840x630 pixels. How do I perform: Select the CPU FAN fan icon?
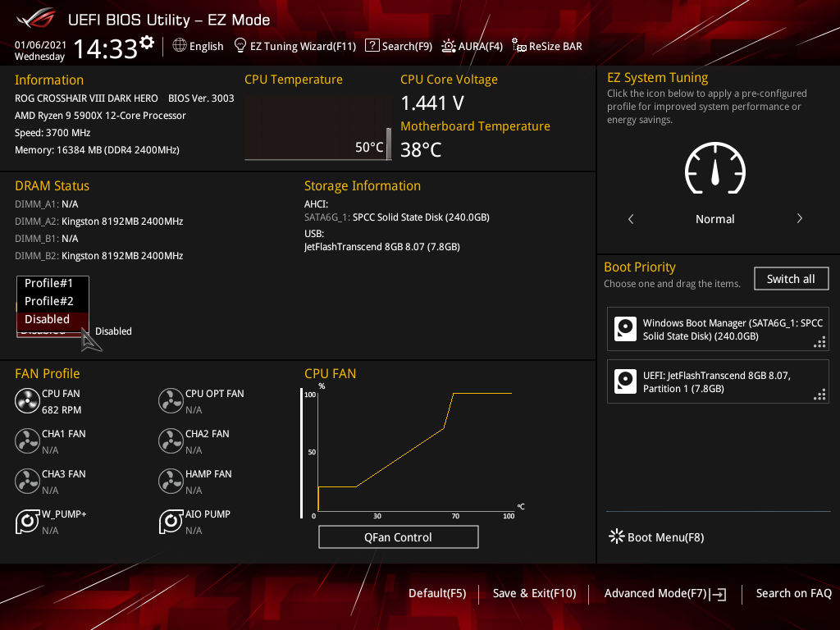[27, 400]
